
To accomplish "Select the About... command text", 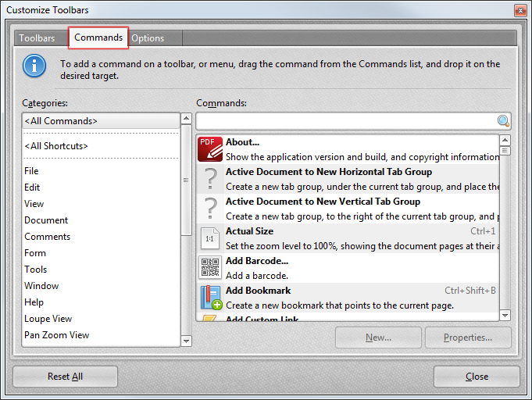I will click(x=243, y=142).
